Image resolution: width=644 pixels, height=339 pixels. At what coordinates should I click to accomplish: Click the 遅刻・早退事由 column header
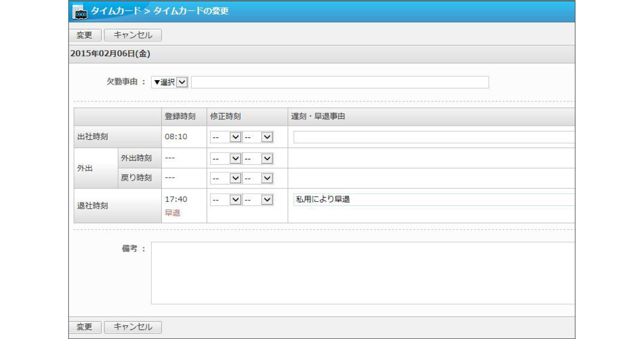(318, 117)
